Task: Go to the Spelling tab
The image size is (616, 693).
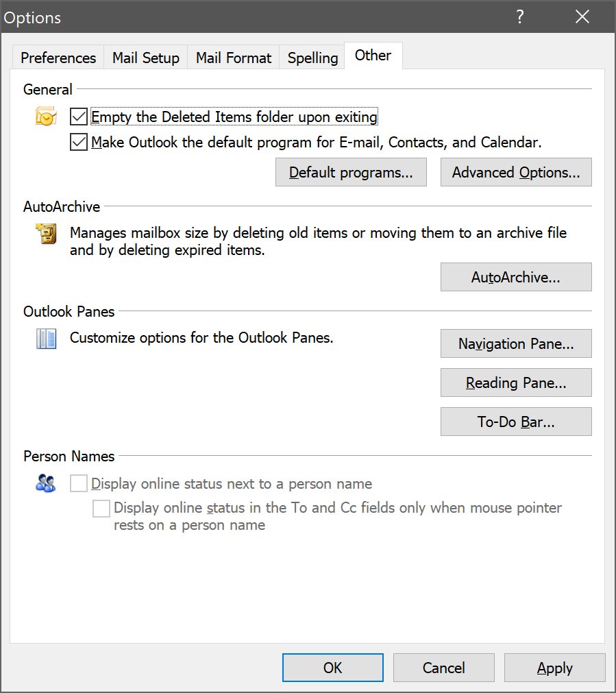Action: (312, 58)
